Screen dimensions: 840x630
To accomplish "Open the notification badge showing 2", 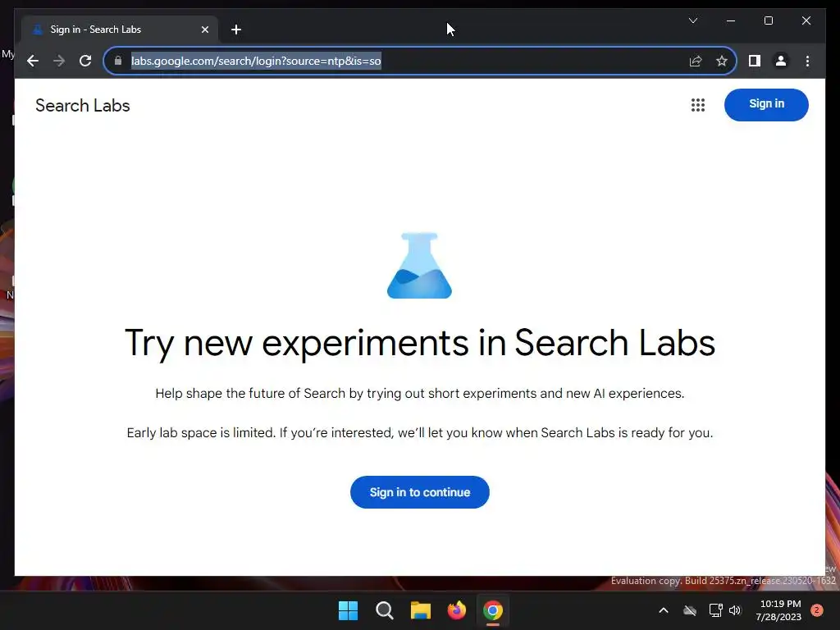I will [816, 610].
